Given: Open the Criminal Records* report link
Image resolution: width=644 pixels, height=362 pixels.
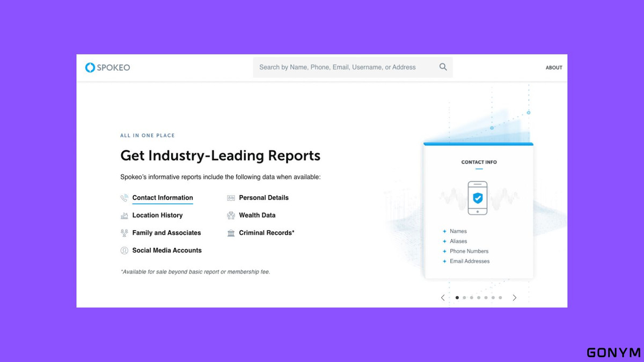Looking at the screenshot, I should click(x=267, y=233).
